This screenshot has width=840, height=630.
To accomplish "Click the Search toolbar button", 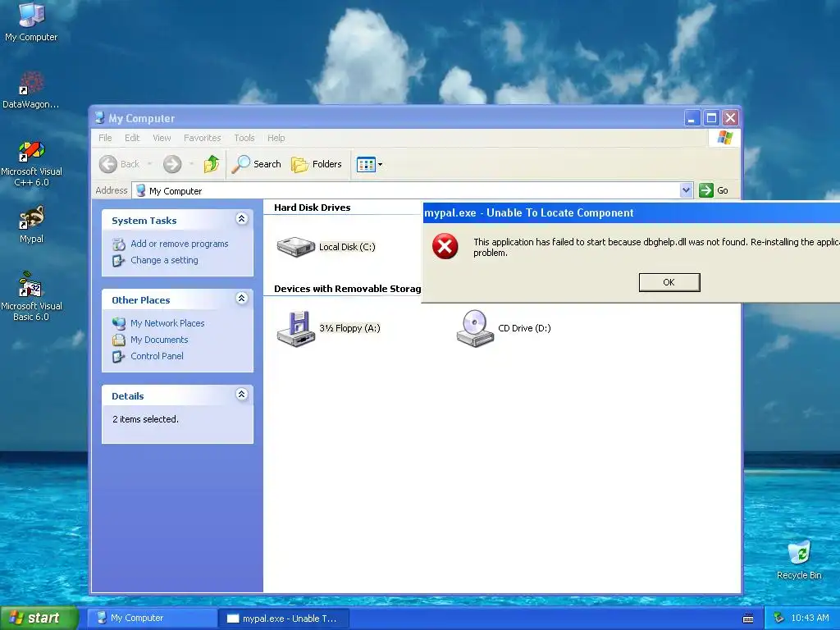I will pyautogui.click(x=256, y=164).
